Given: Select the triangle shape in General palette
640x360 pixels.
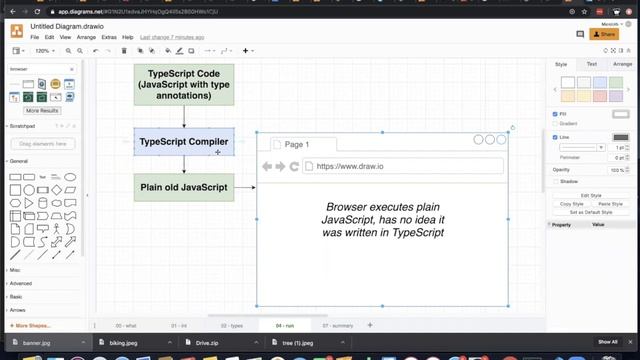Looking at the screenshot, I should coord(29,203).
